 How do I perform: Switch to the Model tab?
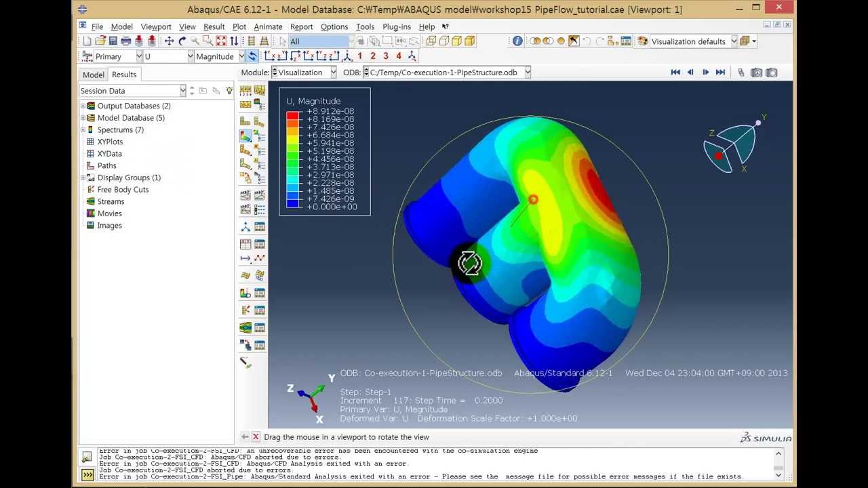pyautogui.click(x=93, y=75)
